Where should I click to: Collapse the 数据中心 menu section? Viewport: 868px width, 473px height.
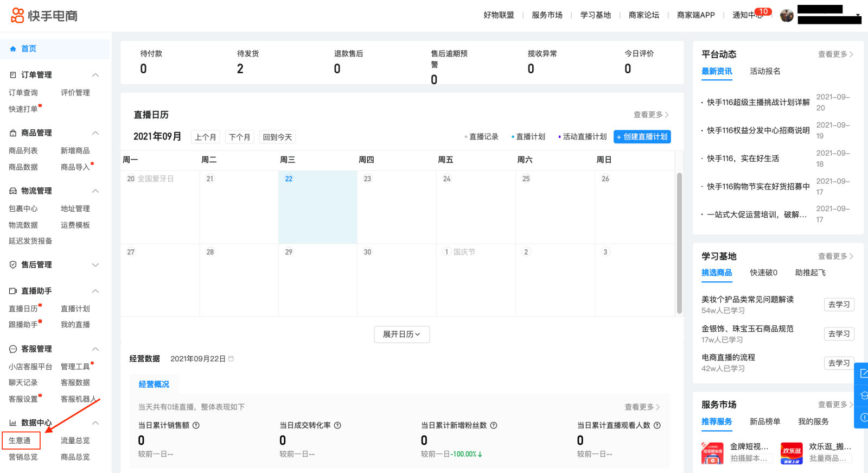click(x=95, y=423)
